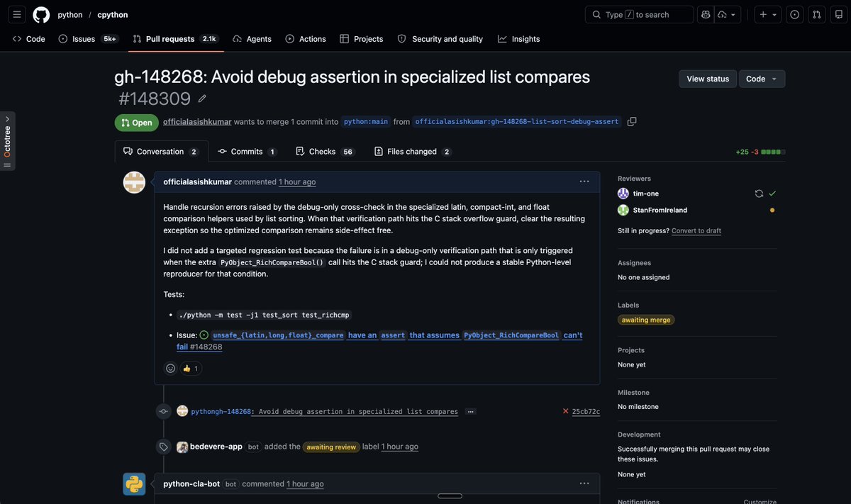Go to GitHub home via Octocat logo
The height and width of the screenshot is (504, 851).
click(x=41, y=14)
